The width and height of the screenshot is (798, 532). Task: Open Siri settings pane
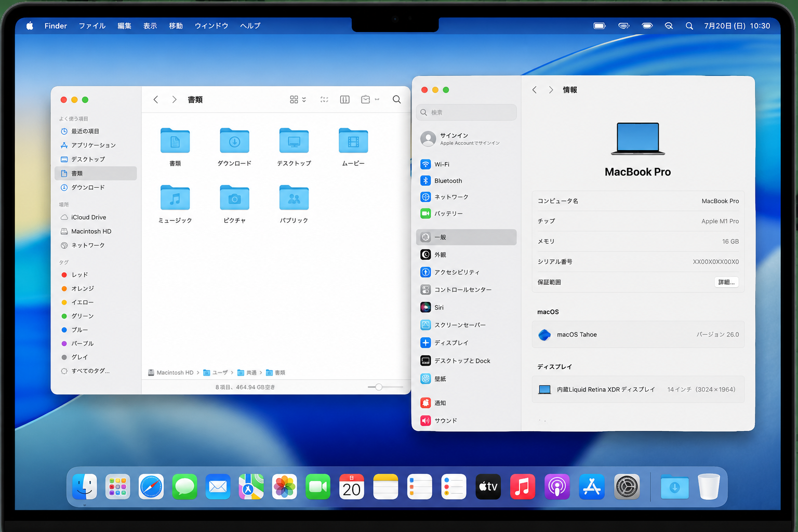point(467,308)
